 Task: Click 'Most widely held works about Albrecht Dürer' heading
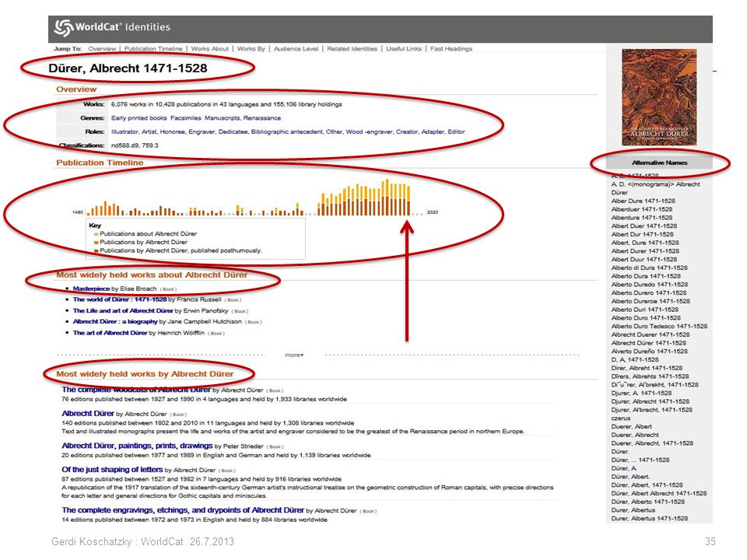tap(152, 275)
